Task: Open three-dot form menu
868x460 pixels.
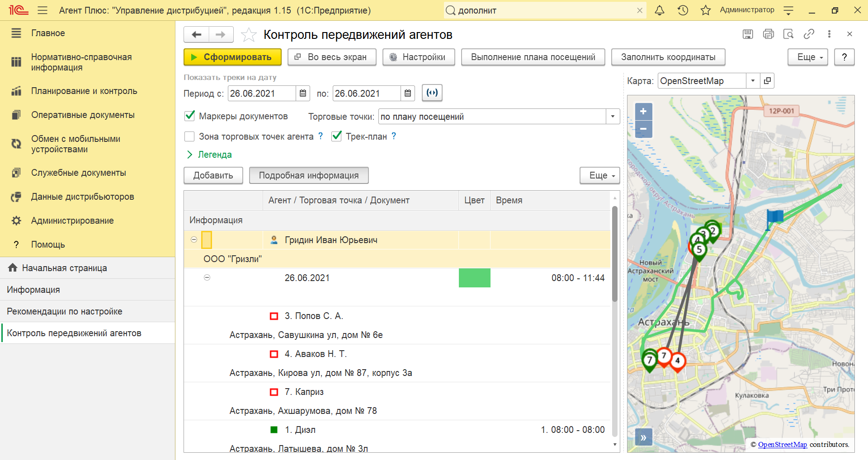Action: (x=829, y=34)
